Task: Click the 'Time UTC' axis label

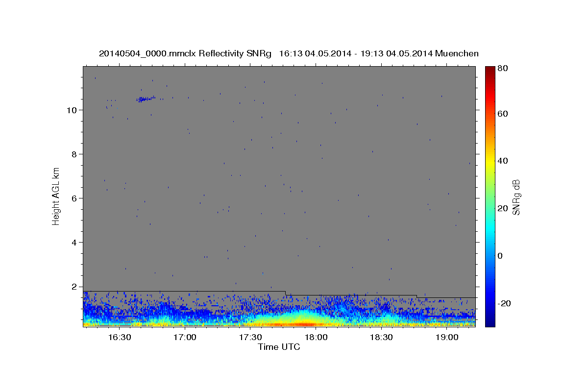Action: point(279,347)
